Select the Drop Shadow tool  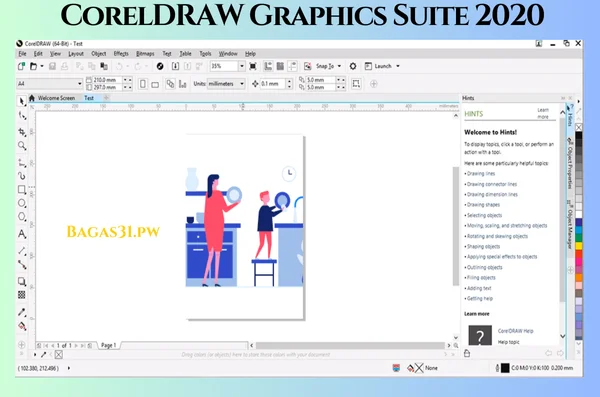tap(22, 281)
